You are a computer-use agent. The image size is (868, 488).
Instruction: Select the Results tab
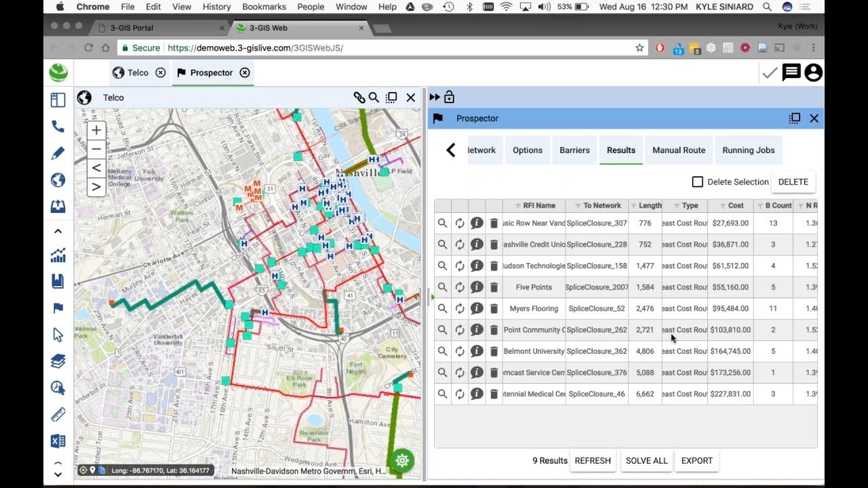coord(621,150)
